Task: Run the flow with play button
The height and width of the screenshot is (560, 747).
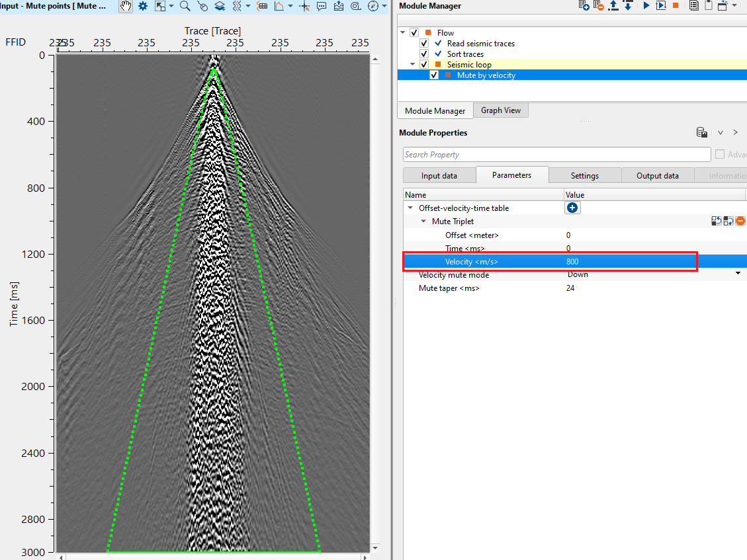Action: pos(646,6)
